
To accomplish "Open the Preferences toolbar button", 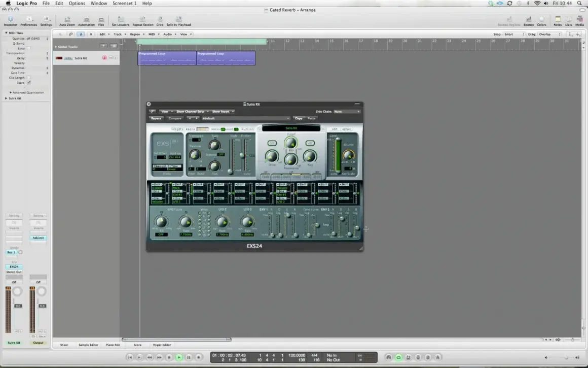I will (28, 21).
